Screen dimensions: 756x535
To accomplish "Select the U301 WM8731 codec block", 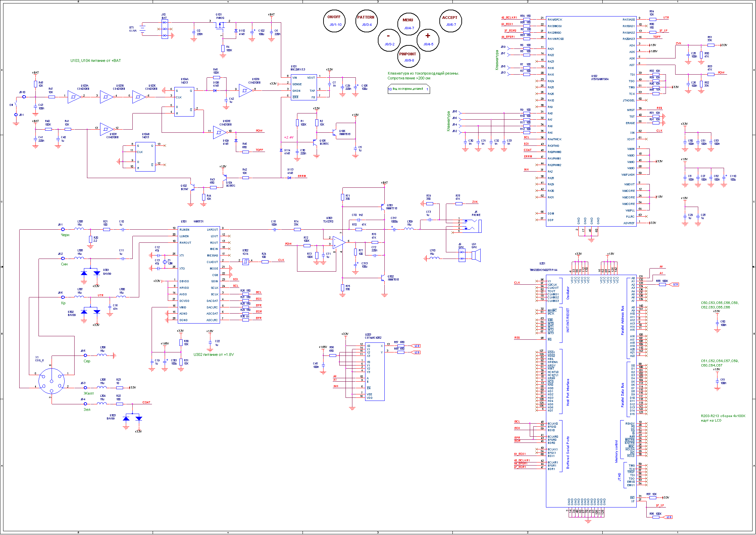I will pyautogui.click(x=199, y=274).
